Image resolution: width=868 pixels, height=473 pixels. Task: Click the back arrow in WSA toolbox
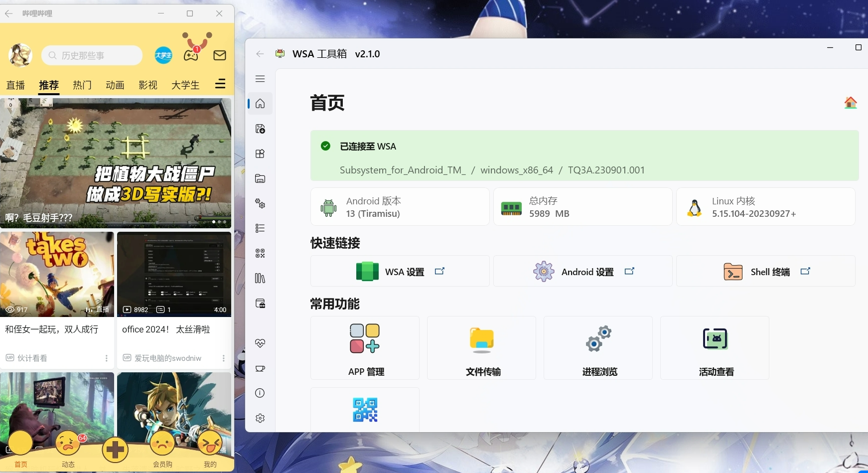[260, 54]
